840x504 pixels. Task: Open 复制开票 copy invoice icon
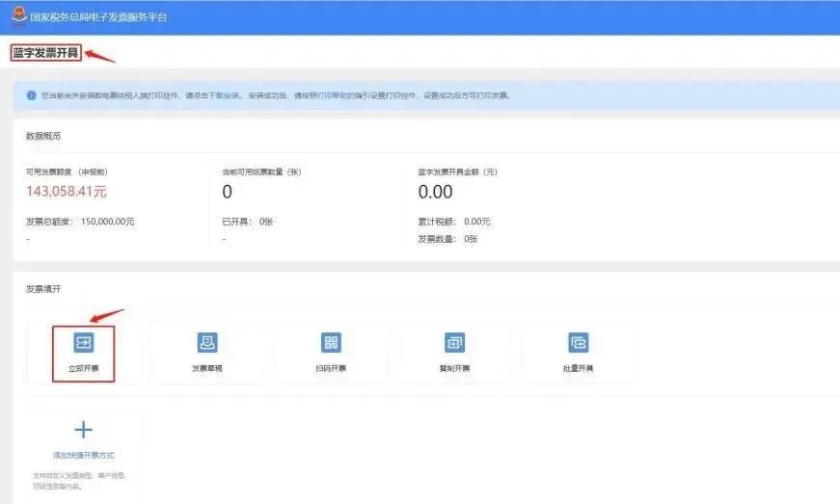coord(455,342)
